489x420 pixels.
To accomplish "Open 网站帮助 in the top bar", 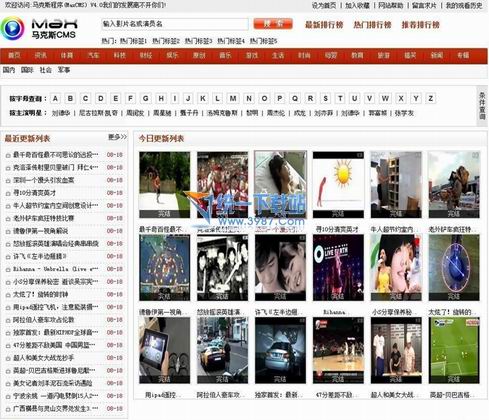I will 391,5.
